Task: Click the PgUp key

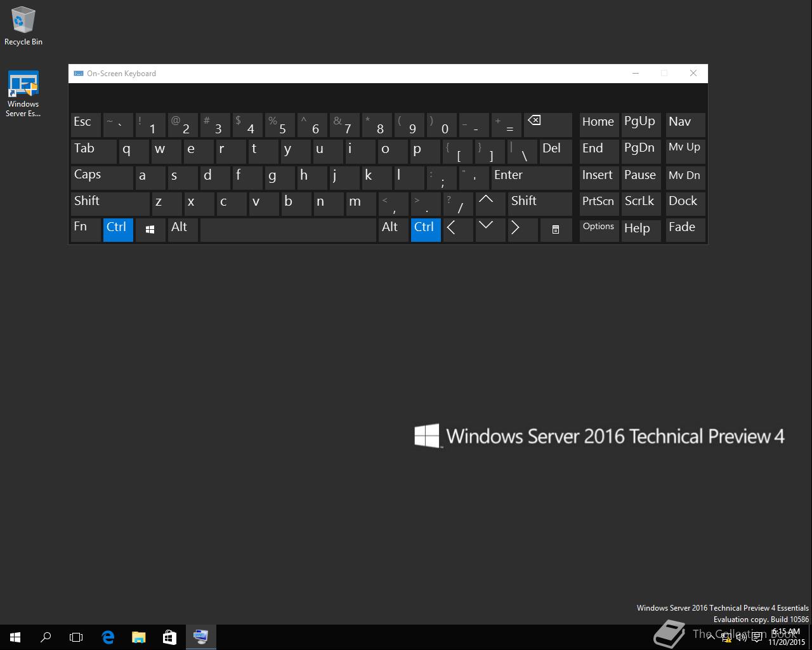Action: click(641, 125)
